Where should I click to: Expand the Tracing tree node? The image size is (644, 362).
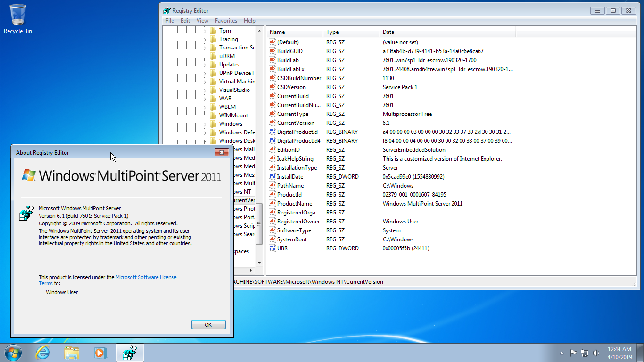point(205,40)
